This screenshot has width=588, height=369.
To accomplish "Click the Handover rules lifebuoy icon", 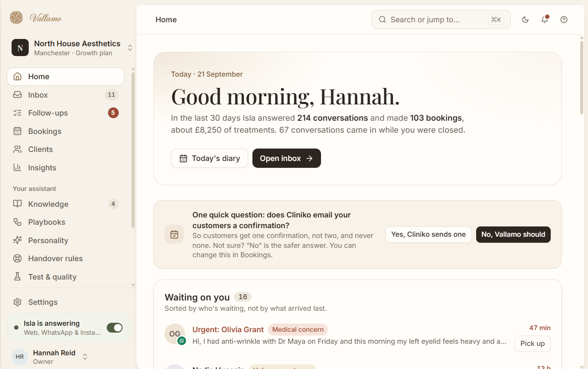I will click(18, 259).
